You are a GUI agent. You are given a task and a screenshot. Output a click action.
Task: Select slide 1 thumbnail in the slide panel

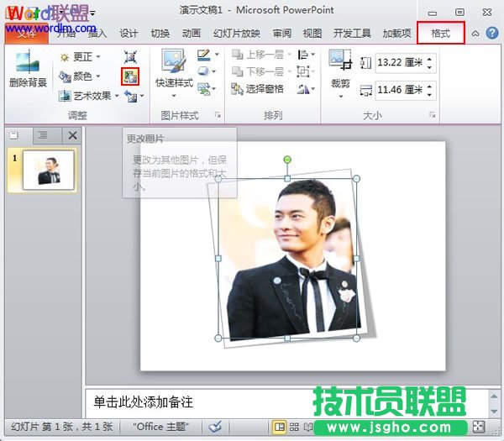(x=47, y=171)
